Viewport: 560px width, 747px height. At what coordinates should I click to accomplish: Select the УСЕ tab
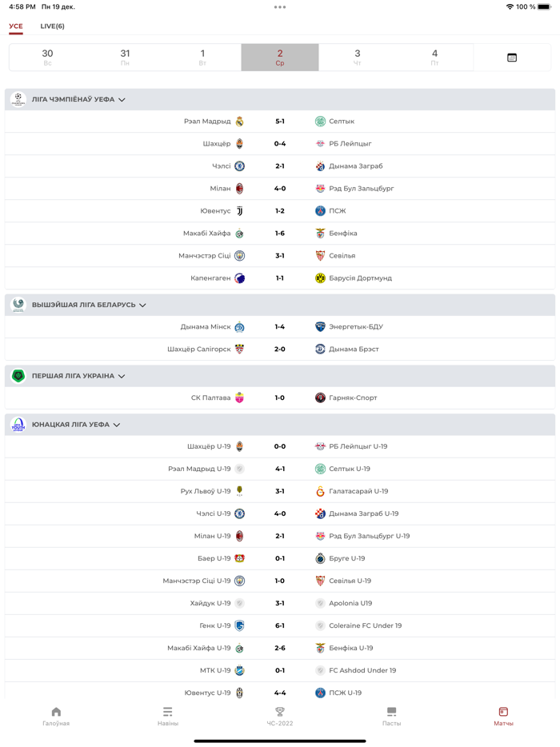tap(18, 26)
